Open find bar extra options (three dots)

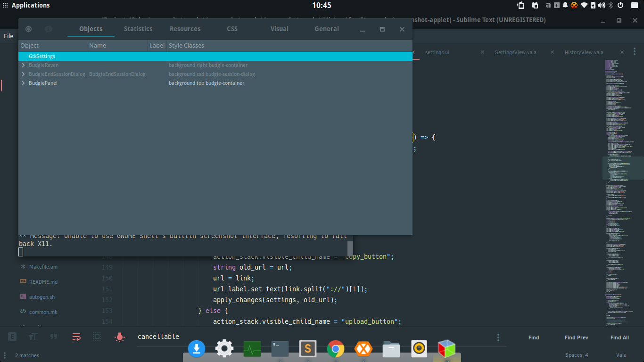tap(498, 337)
